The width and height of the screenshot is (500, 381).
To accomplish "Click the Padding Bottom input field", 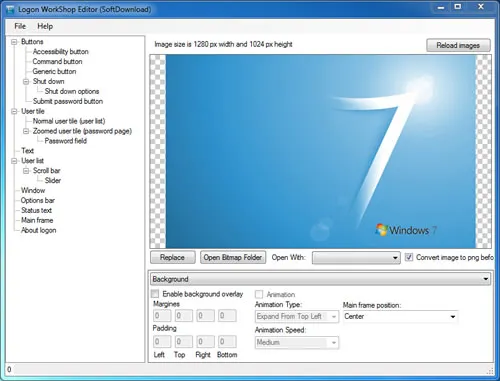I will (x=227, y=341).
